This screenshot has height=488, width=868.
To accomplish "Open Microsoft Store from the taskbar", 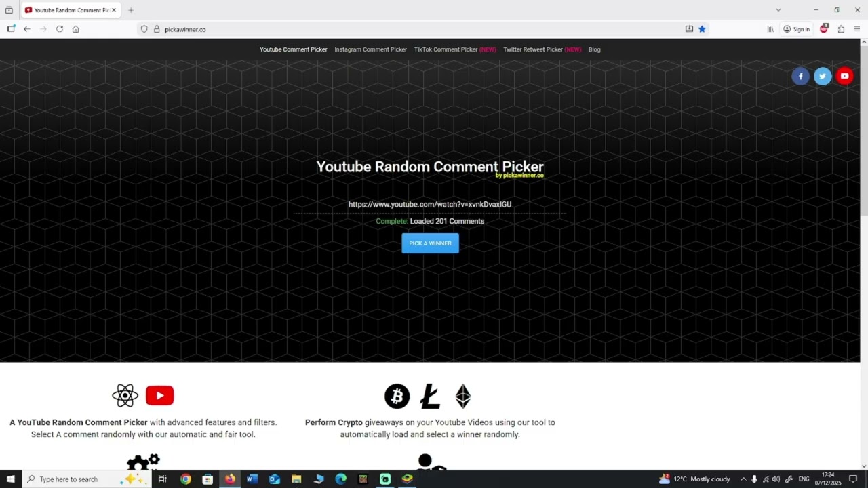I will 208,479.
